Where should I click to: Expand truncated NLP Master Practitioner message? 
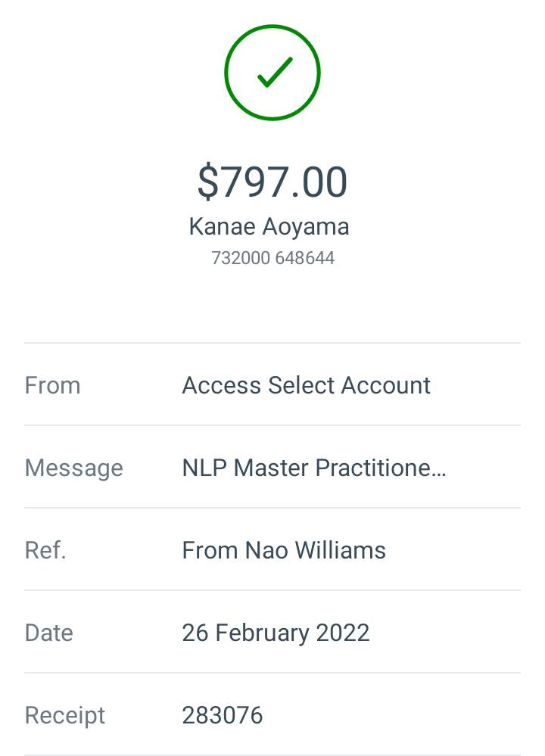[314, 468]
